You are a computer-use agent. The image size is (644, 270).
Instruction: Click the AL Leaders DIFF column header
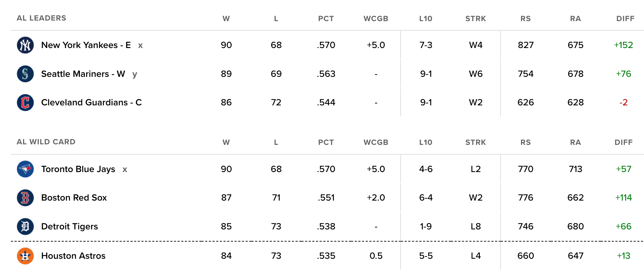(x=625, y=19)
